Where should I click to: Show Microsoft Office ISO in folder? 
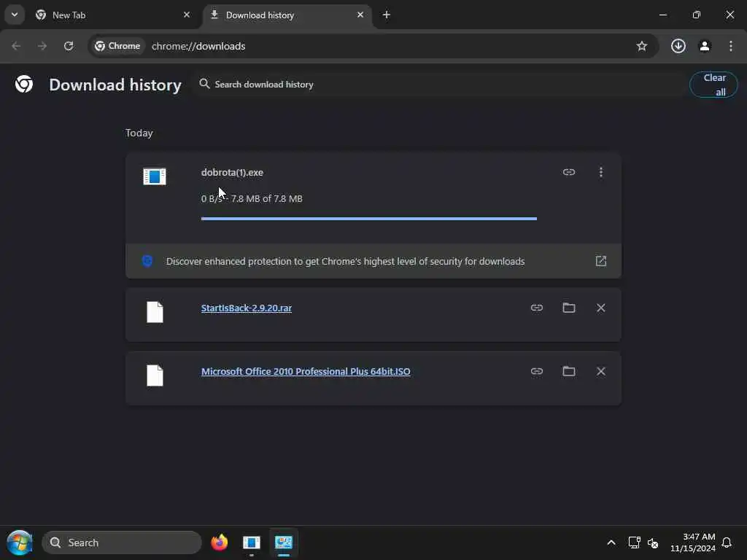569,371
